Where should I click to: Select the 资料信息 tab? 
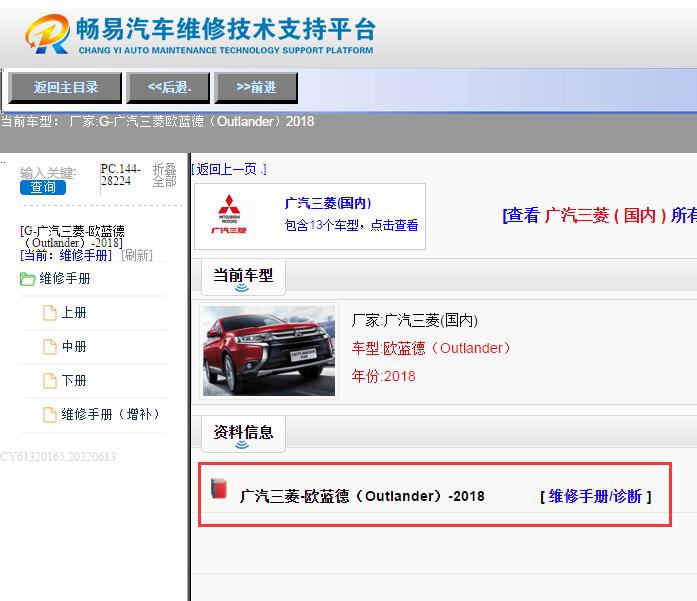pyautogui.click(x=243, y=433)
